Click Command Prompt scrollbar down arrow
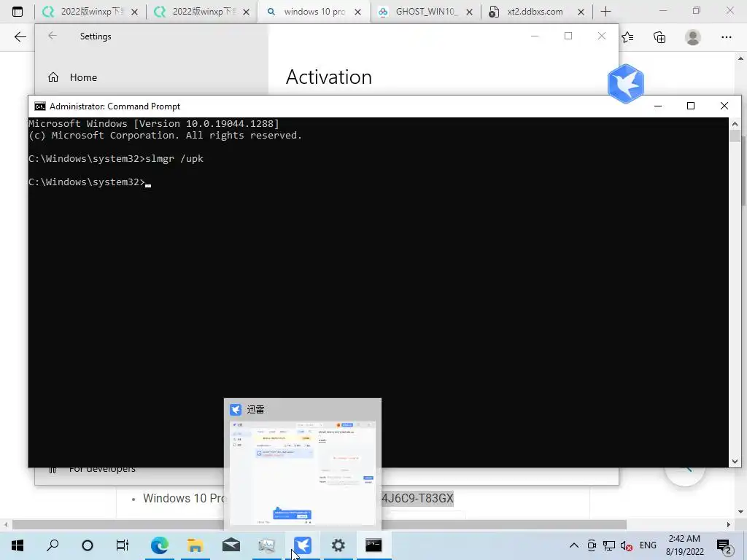Viewport: 747px width, 560px height. click(x=735, y=461)
